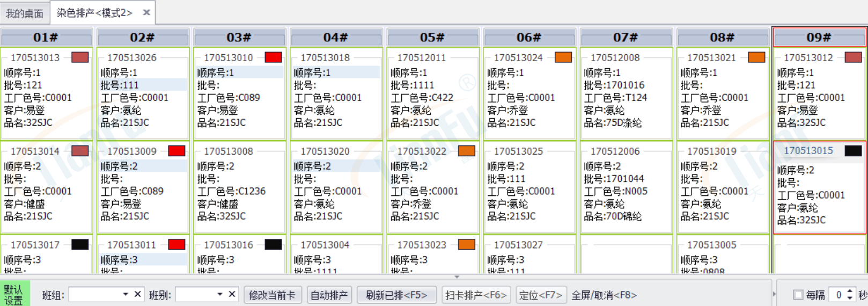Enable the 每隔 checkbox
Image resolution: width=868 pixels, height=306 pixels.
point(798,295)
